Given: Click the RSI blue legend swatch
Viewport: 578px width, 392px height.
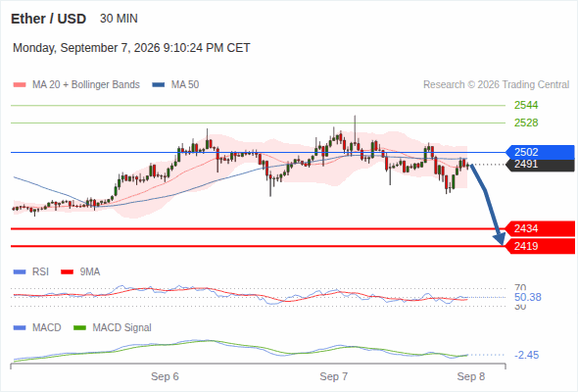Looking at the screenshot, I should tap(20, 272).
